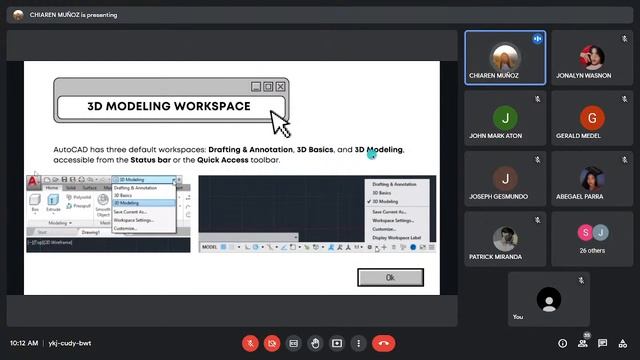The width and height of the screenshot is (640, 360).
Task: Turn on the camera in the call bar
Action: [x=272, y=343]
